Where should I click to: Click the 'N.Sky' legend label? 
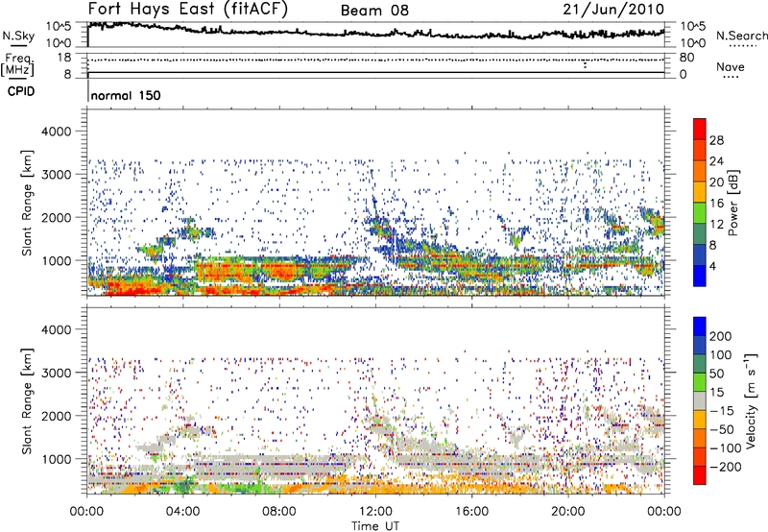18,36
